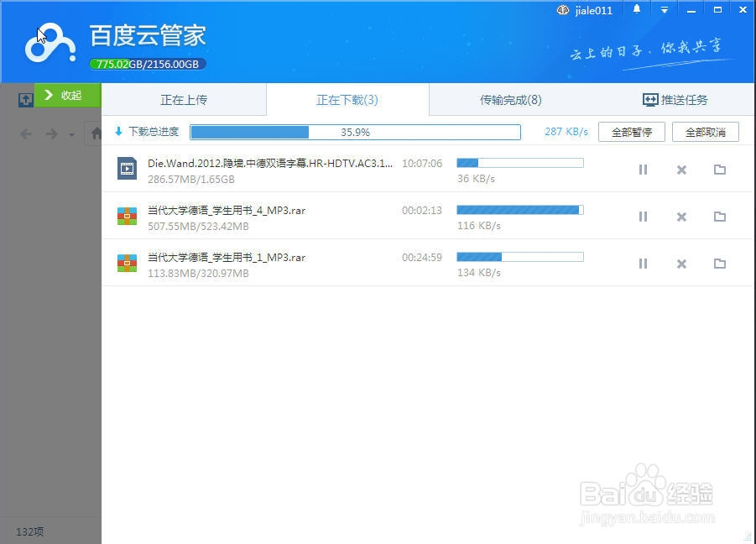Click the Baidu Cloud logo
This screenshot has width=756, height=544.
coord(50,43)
